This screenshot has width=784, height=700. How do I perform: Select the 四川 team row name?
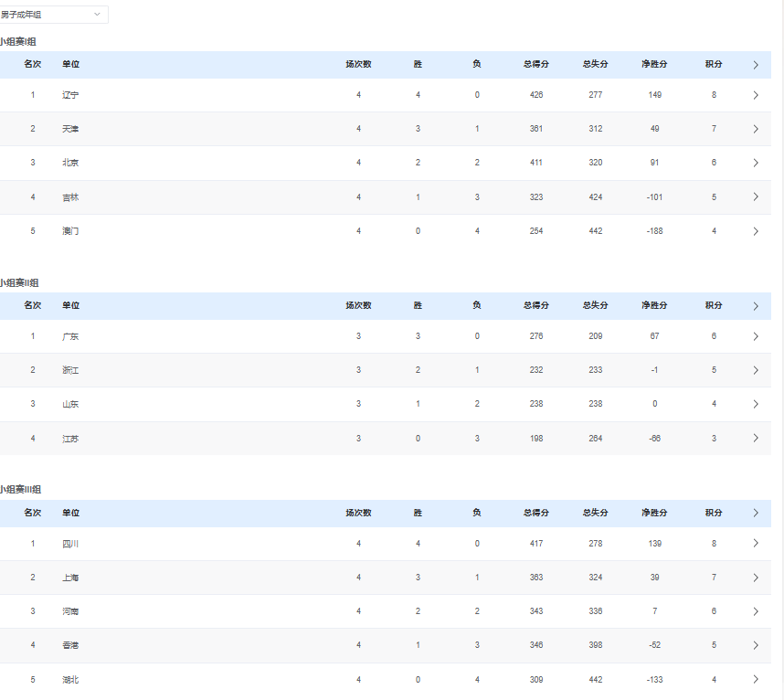click(70, 544)
